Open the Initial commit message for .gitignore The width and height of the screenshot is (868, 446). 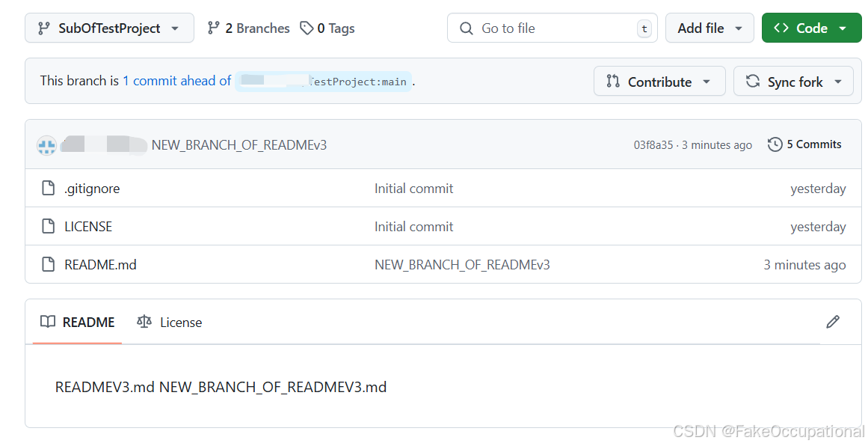coord(413,189)
